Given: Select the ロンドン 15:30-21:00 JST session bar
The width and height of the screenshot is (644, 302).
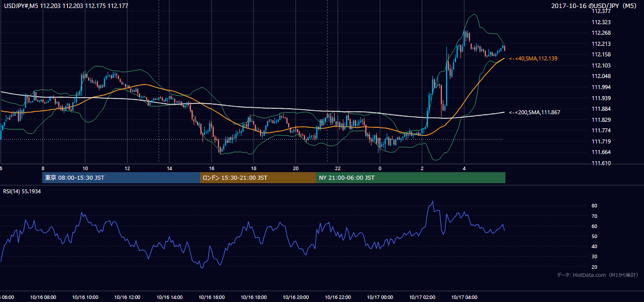Looking at the screenshot, I should 258,178.
